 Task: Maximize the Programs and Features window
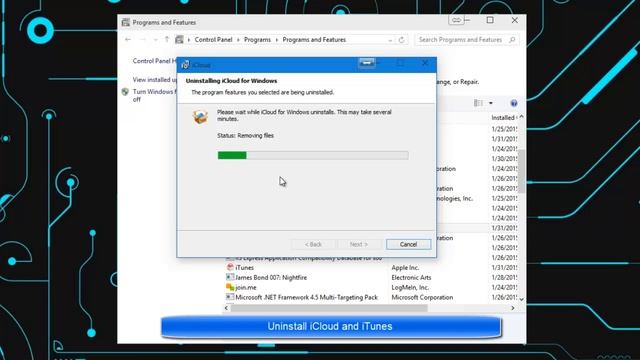pyautogui.click(x=490, y=20)
